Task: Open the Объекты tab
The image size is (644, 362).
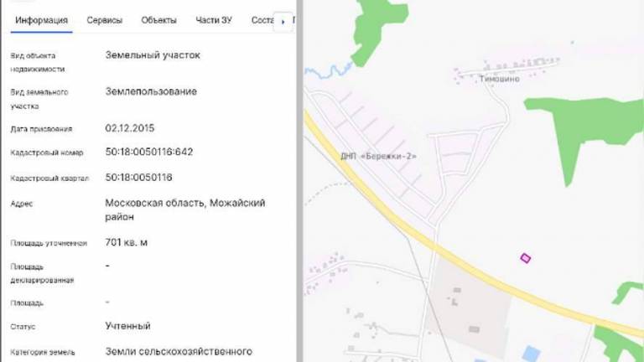Action: [158, 20]
